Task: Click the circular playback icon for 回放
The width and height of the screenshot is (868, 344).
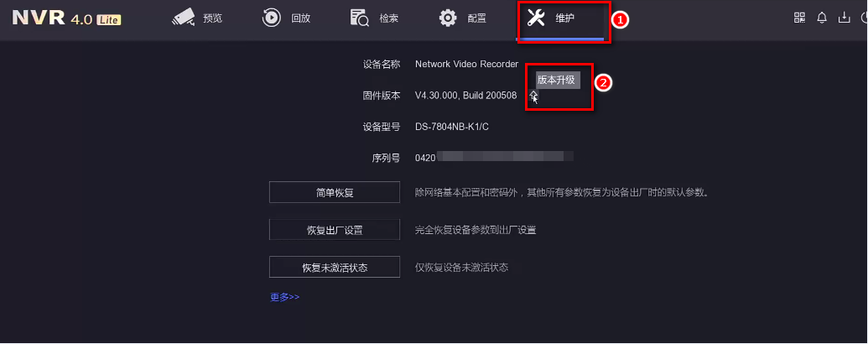Action: [271, 18]
